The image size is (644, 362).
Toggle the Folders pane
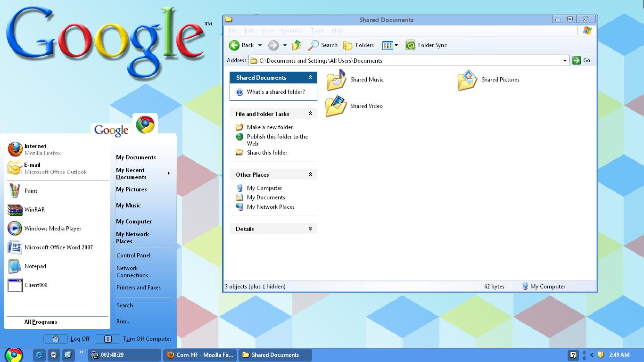click(x=358, y=45)
